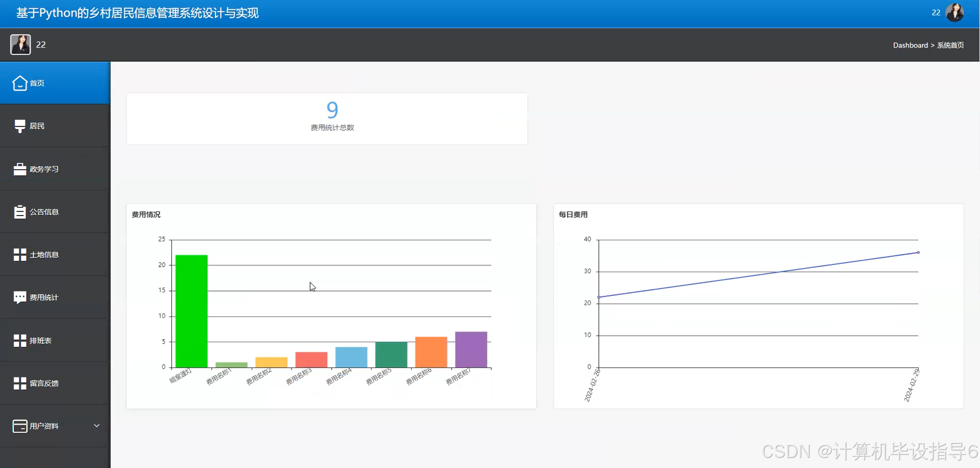Click the 系统首页 breadcrumb
The image size is (980, 468).
click(950, 45)
